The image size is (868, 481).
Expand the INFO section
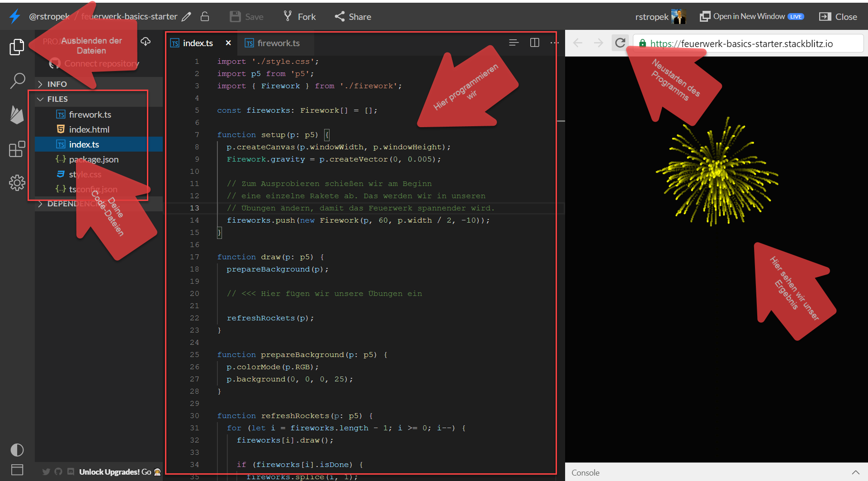pos(99,84)
